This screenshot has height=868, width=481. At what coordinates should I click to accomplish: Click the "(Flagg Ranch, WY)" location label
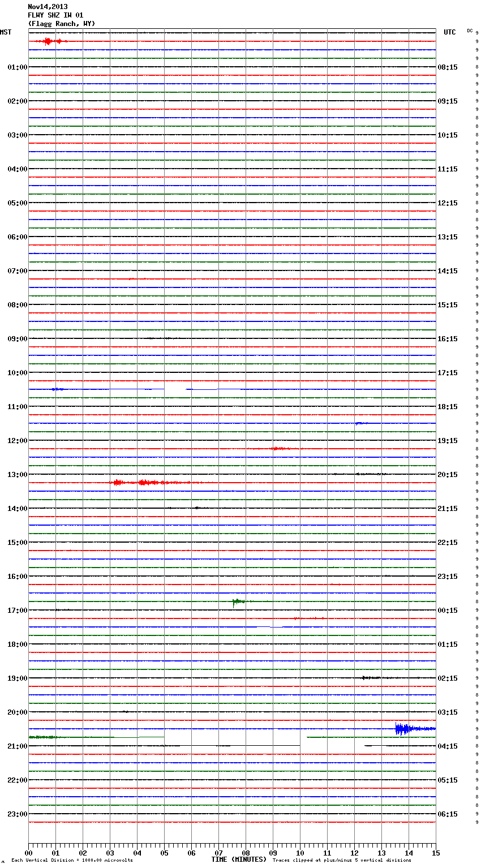pos(62,24)
